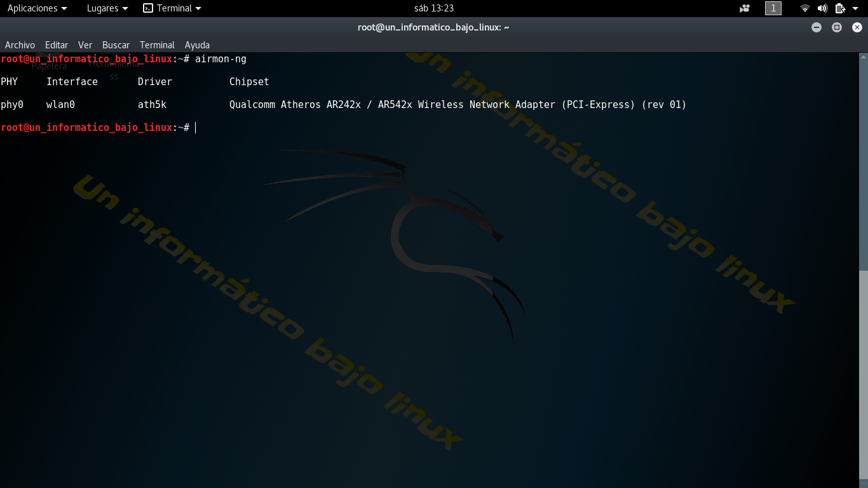
Task: Click the empty prompt with the cursor
Action: [x=98, y=128]
